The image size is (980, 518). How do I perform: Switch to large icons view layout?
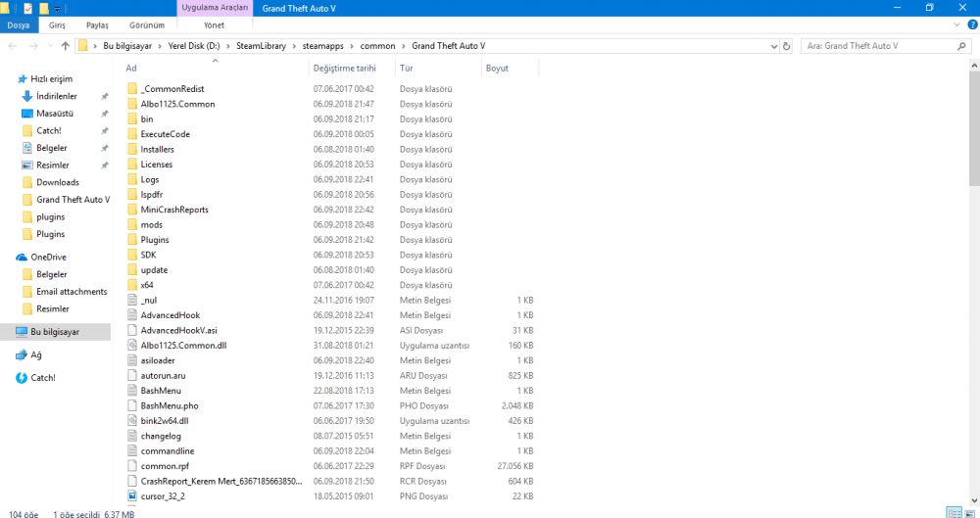click(969, 513)
